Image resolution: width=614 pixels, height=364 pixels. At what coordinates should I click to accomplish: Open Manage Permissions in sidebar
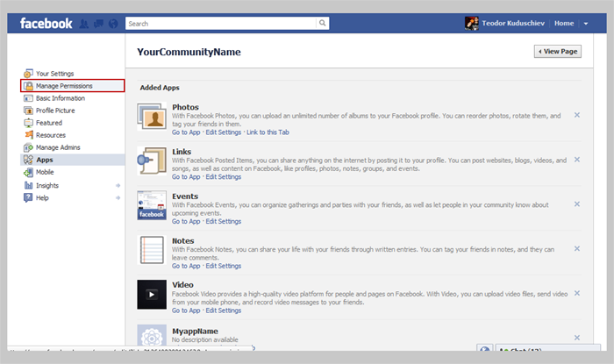pos(64,86)
